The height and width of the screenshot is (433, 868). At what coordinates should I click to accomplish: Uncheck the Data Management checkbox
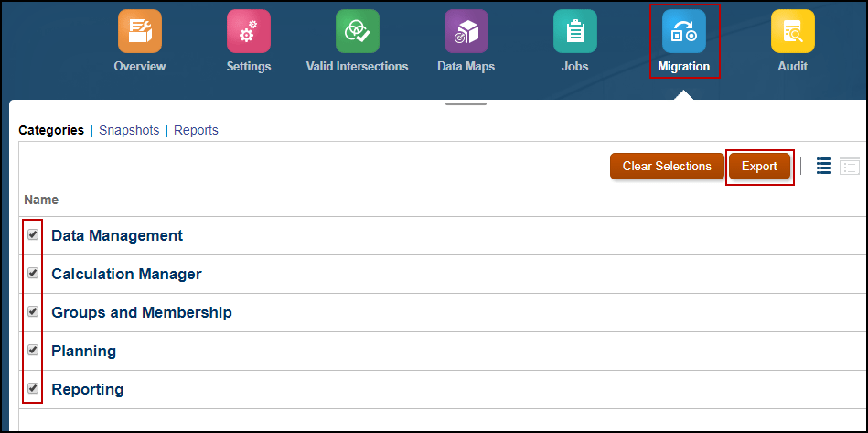tap(33, 234)
